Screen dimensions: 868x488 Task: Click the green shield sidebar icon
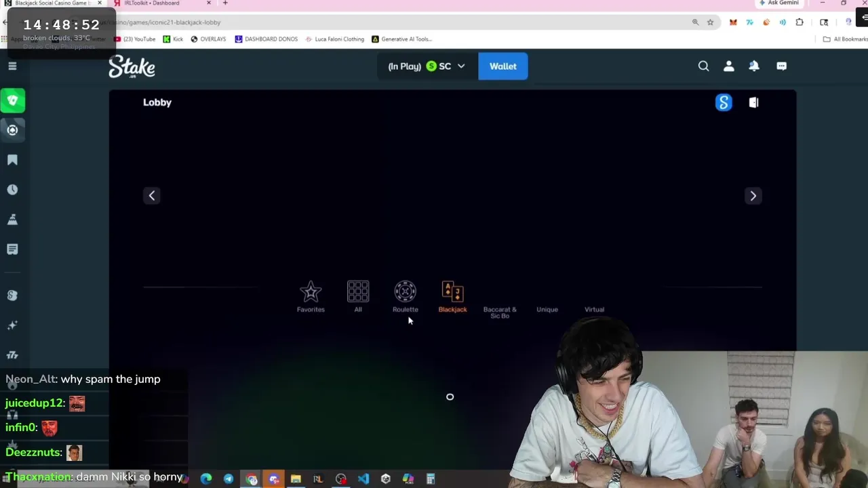point(12,100)
